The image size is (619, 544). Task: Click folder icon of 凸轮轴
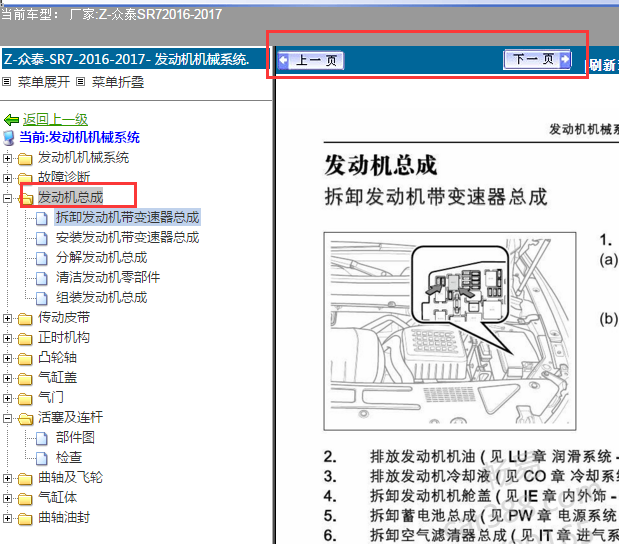coord(25,359)
